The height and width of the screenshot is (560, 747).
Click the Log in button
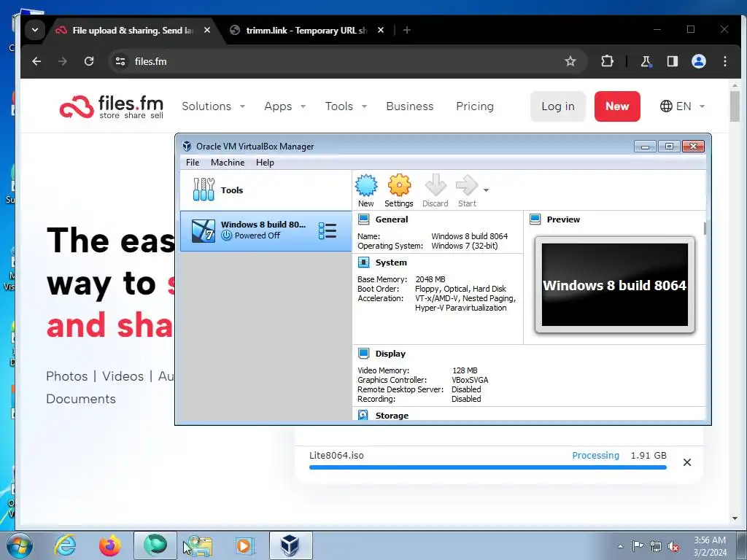(x=558, y=106)
